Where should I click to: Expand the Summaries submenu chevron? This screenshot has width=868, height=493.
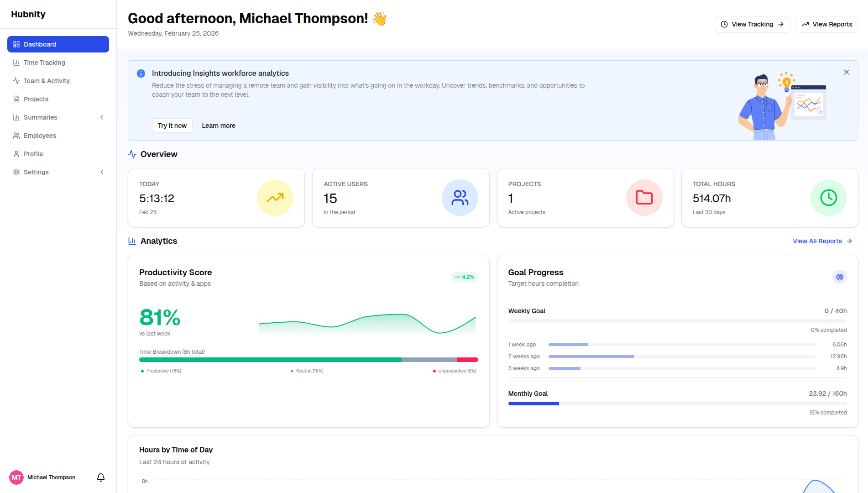[102, 117]
